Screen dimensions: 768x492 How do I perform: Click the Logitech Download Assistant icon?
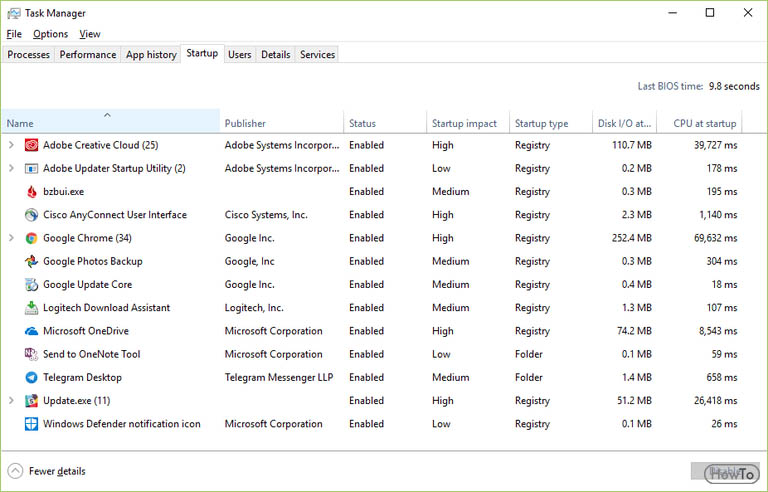31,308
